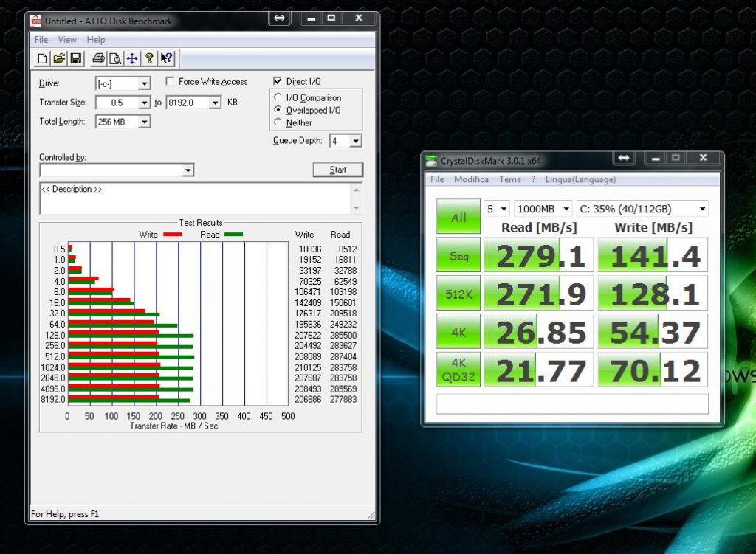This screenshot has height=554, width=756.
Task: Click the 512K read result 271.9
Action: (538, 293)
